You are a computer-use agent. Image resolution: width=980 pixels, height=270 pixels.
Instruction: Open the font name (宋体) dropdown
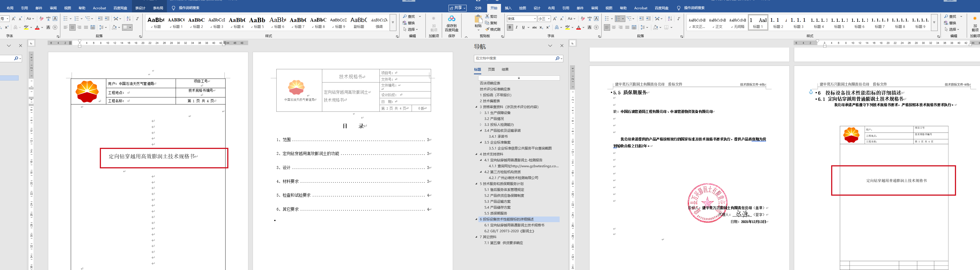coord(535,19)
